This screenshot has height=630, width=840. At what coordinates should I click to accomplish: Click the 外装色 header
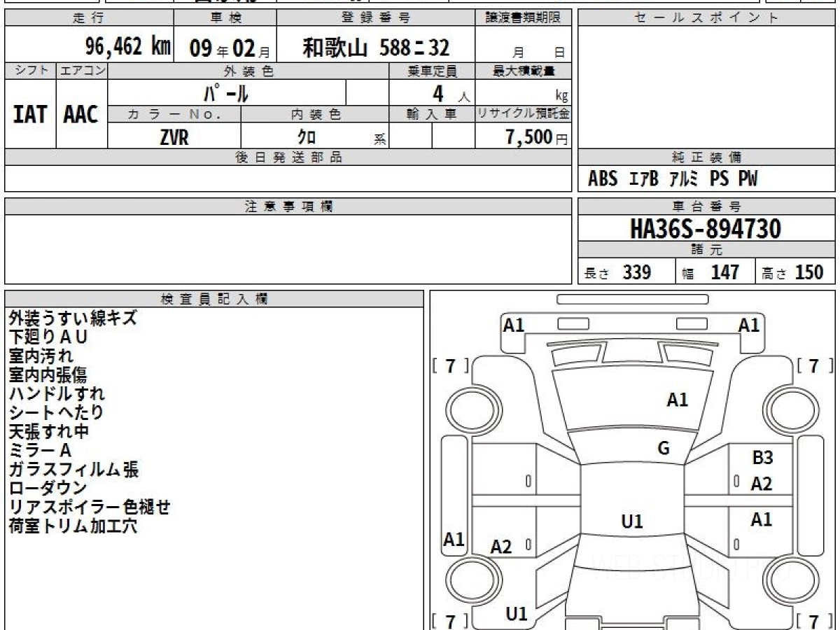coord(248,71)
